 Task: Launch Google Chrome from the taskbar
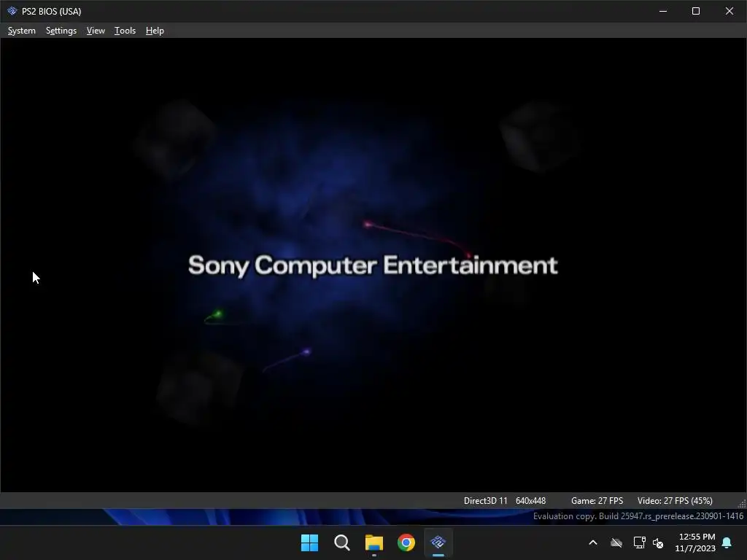click(x=406, y=542)
